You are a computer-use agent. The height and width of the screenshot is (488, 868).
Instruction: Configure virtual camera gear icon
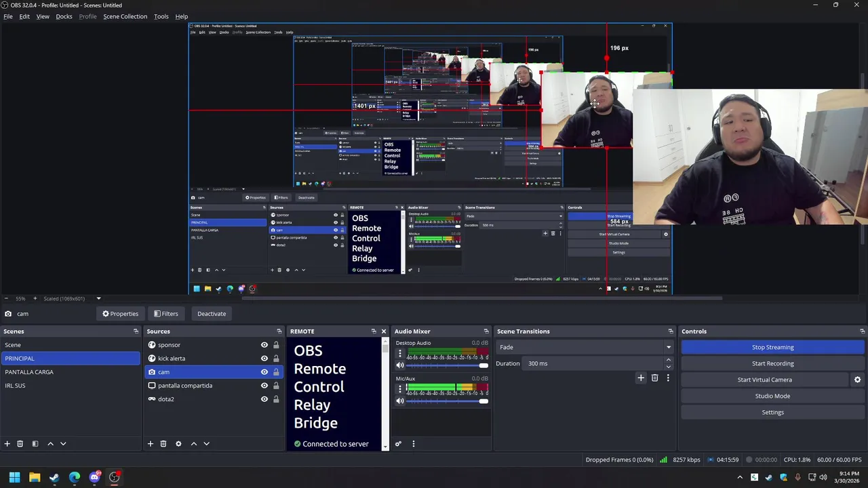tap(857, 380)
